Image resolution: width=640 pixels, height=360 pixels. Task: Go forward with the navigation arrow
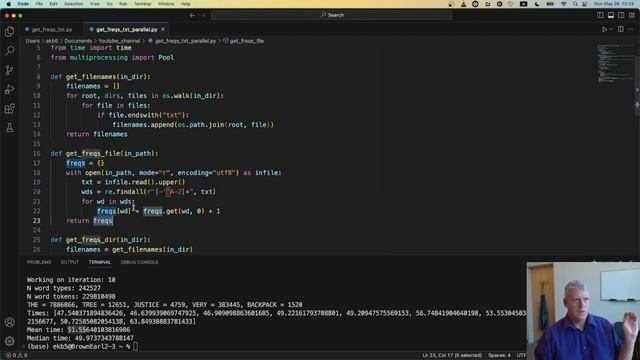(x=203, y=15)
